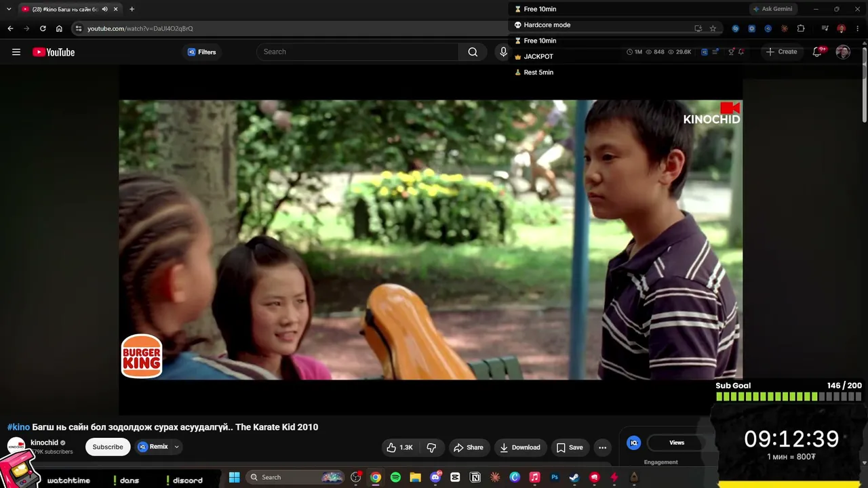The width and height of the screenshot is (868, 488).
Task: Open the Chrome tab search chevron
Action: (x=9, y=9)
